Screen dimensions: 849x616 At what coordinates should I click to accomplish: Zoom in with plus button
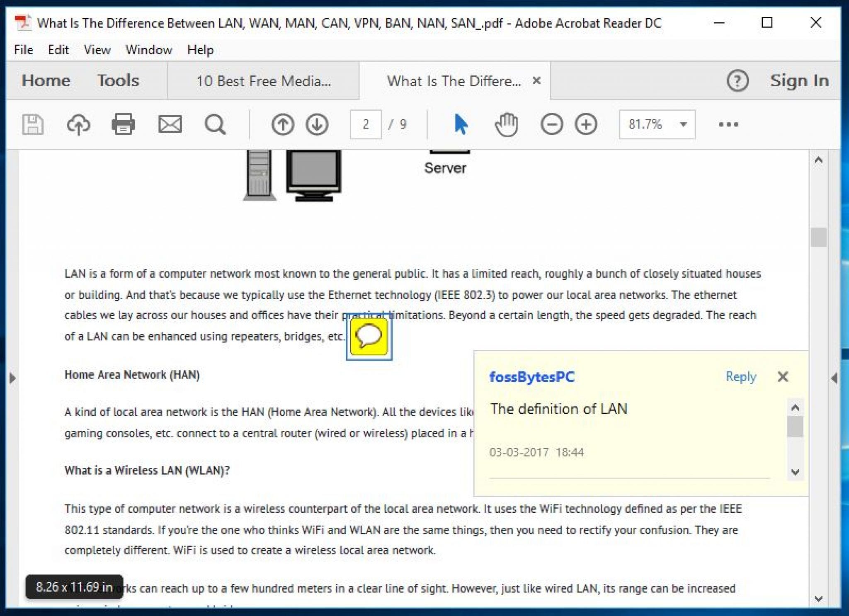point(586,124)
